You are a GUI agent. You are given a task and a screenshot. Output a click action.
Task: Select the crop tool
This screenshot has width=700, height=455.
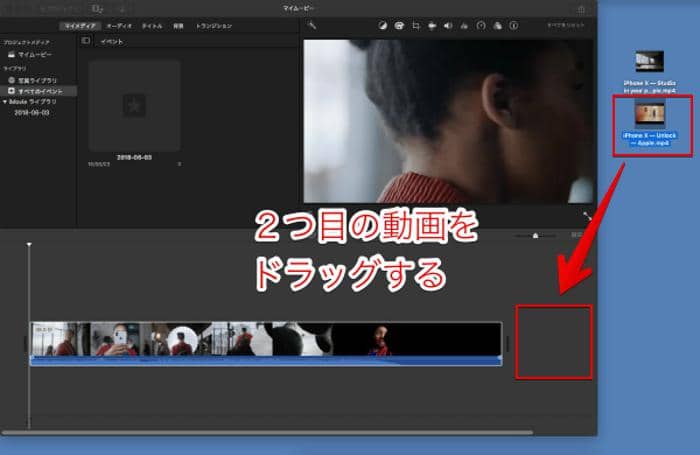[x=416, y=26]
